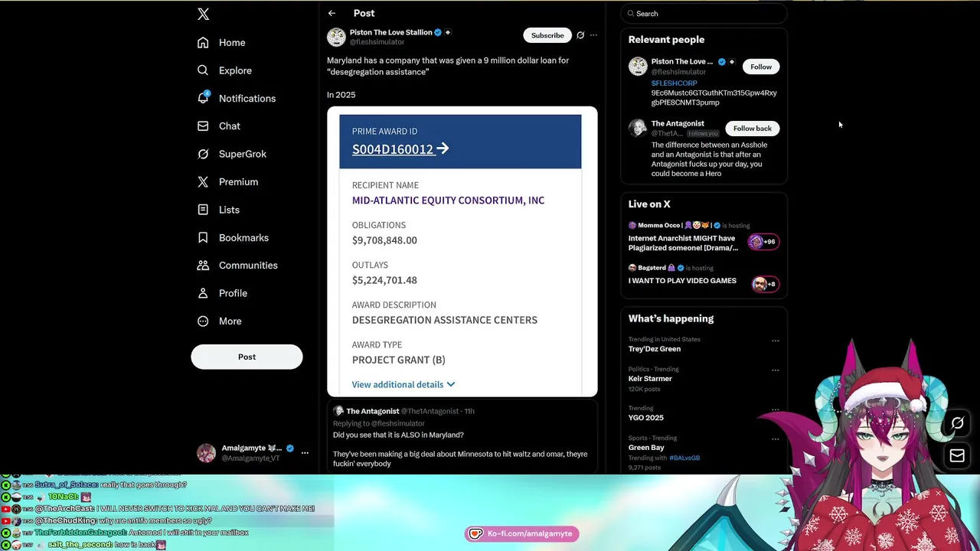Open the Keir Starmer trending topic
The image size is (980, 551).
click(x=650, y=379)
